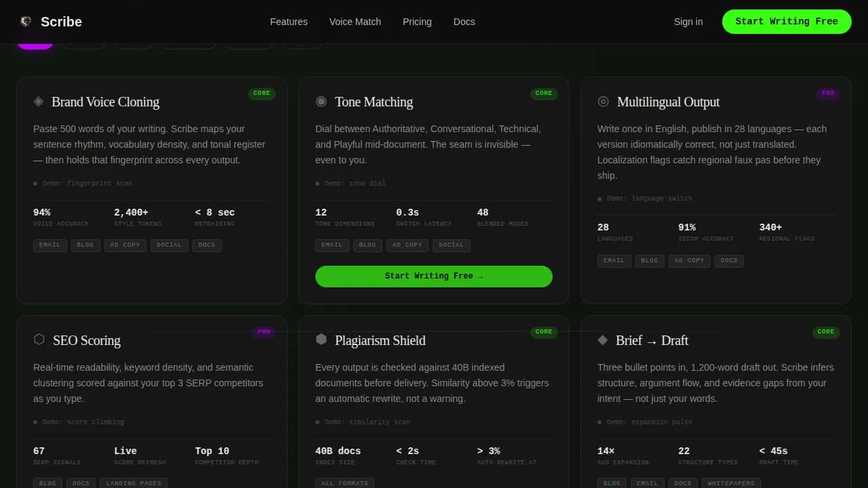Open the Pricing page link
Viewport: 868px width, 488px height.
point(417,22)
